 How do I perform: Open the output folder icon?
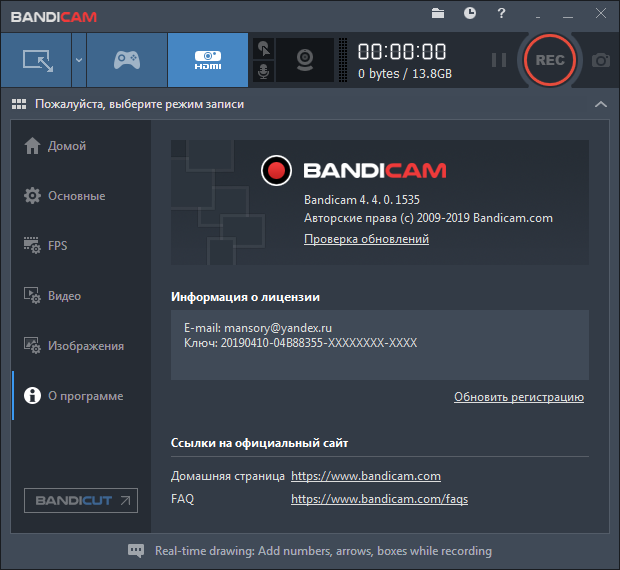click(438, 13)
